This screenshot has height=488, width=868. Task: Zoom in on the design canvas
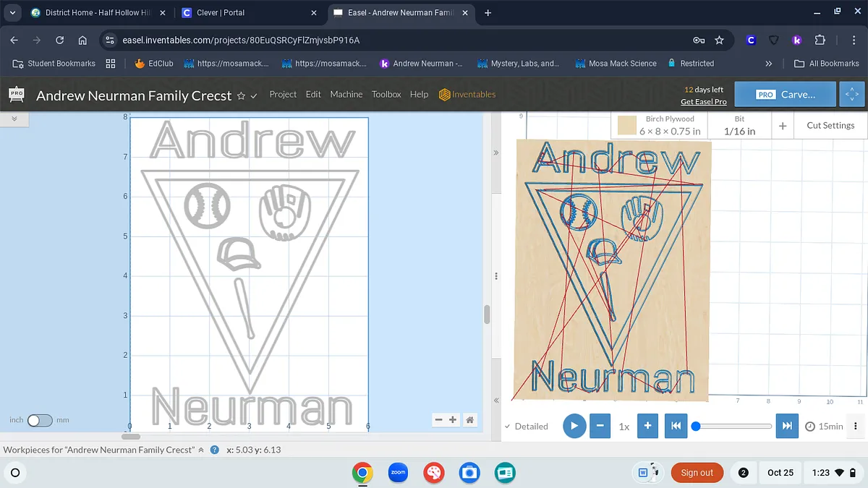pyautogui.click(x=453, y=419)
